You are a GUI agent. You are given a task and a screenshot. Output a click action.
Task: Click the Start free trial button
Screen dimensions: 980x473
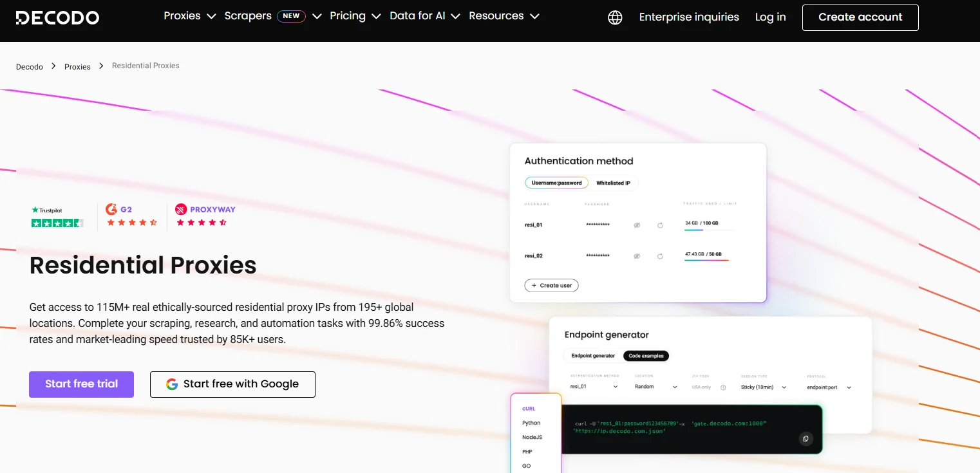[81, 384]
